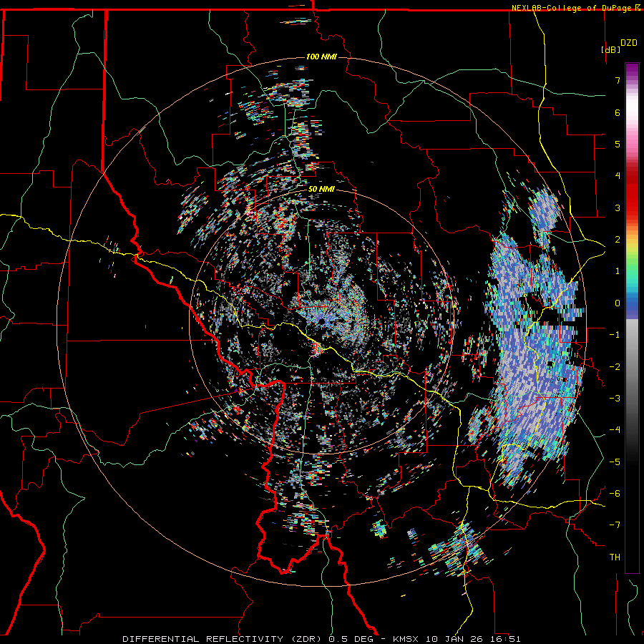Click the 1 value on the color scale
644x644 pixels.
(x=618, y=271)
